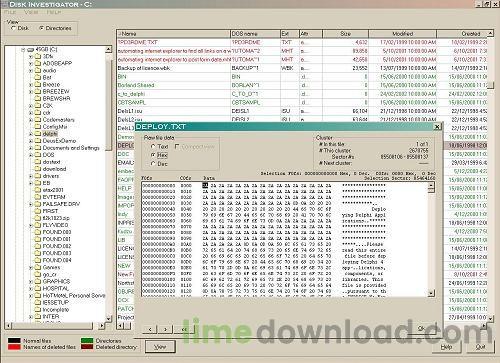
Task: Click the black Normal files swatch
Action: pyautogui.click(x=14, y=341)
